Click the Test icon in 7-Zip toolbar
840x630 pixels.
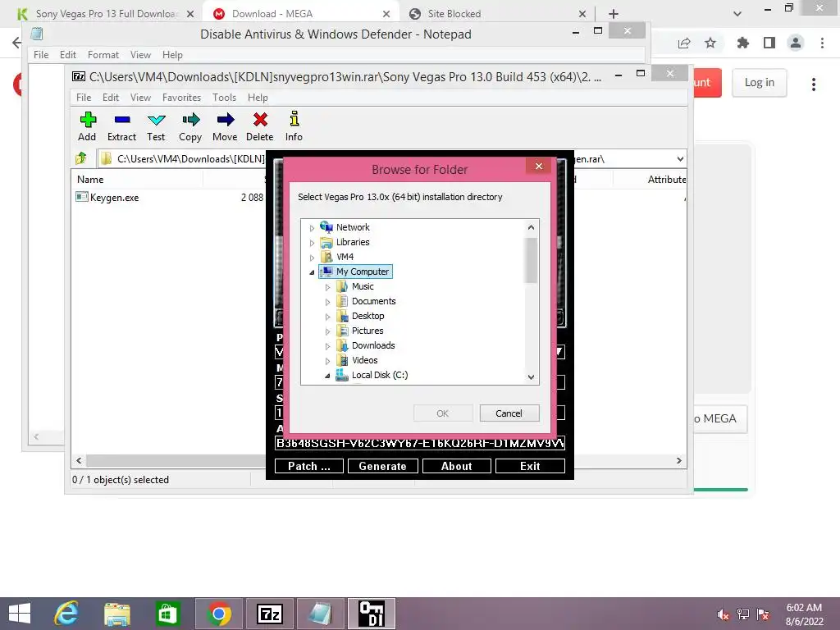(157, 120)
